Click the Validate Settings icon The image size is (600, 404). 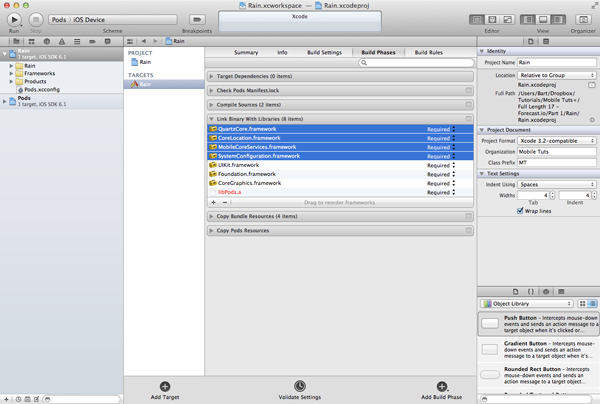click(300, 387)
